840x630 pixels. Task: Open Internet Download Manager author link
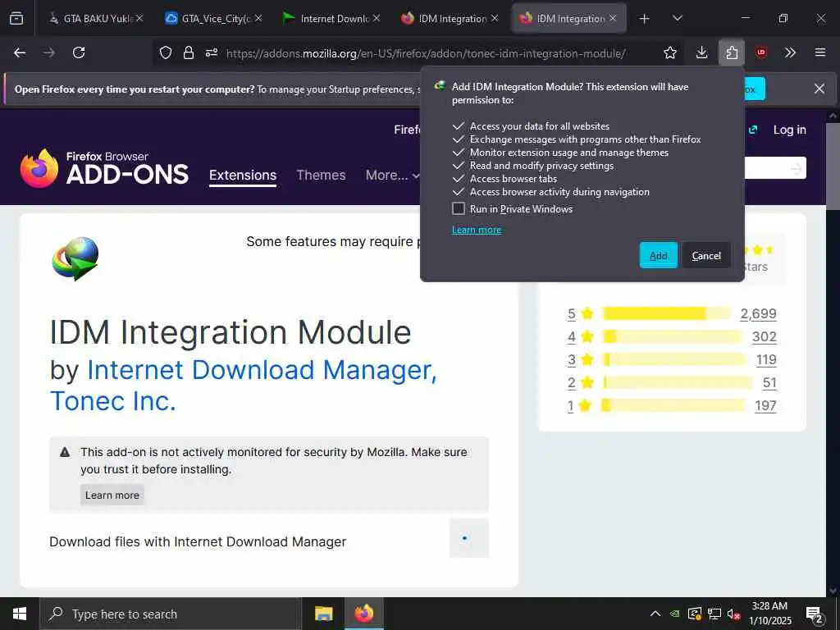pos(262,370)
